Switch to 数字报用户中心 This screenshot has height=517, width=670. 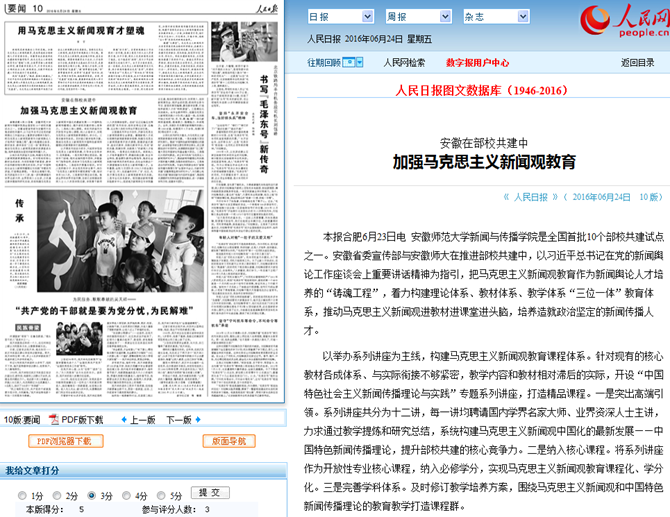pos(477,62)
